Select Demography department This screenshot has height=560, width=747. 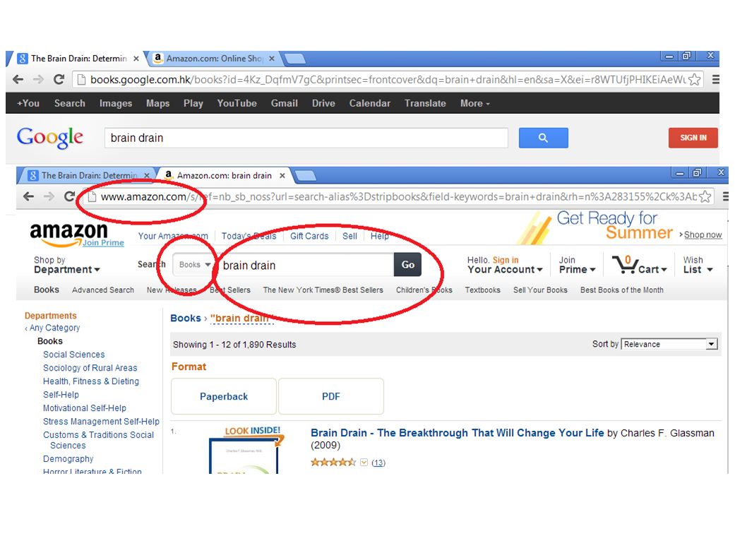coord(68,458)
